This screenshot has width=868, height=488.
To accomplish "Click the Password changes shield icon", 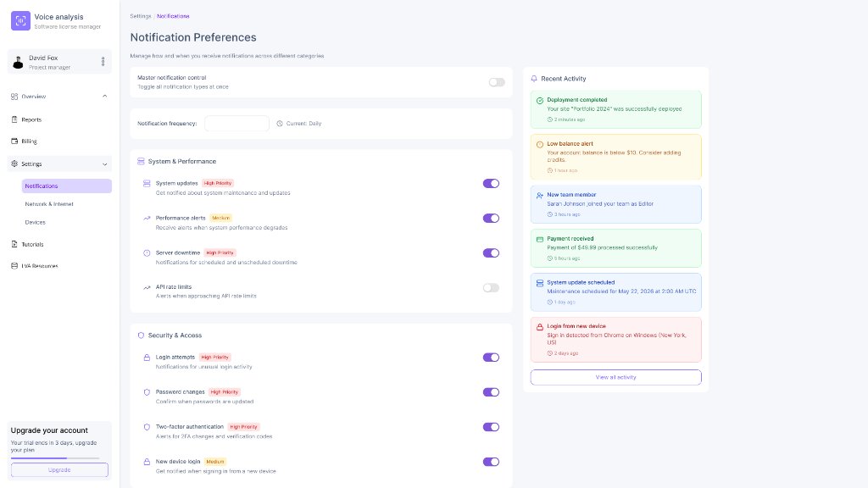I will coord(147,392).
